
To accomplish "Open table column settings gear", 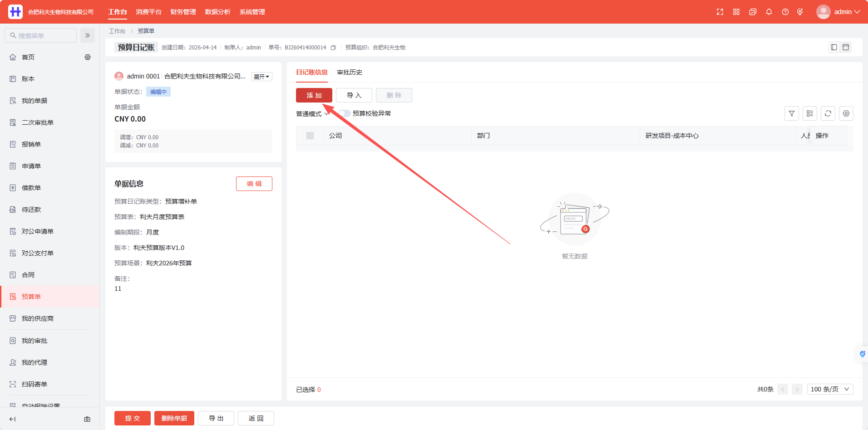I will (x=846, y=113).
